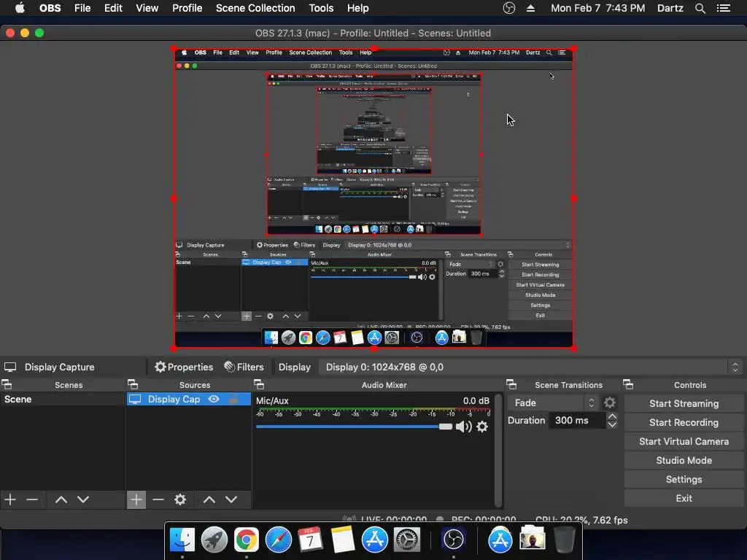Click the Properties gear button in source toolbar
The height and width of the screenshot is (560, 747).
184,367
